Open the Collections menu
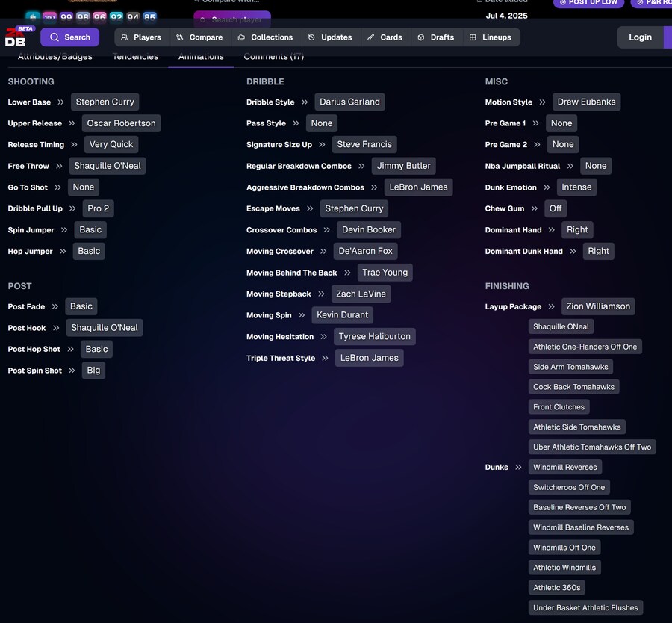 266,37
